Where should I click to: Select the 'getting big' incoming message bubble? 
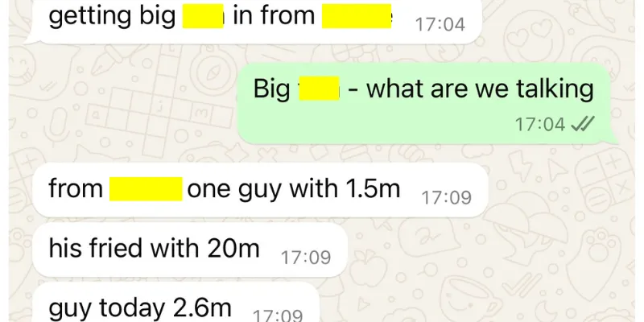click(x=254, y=21)
